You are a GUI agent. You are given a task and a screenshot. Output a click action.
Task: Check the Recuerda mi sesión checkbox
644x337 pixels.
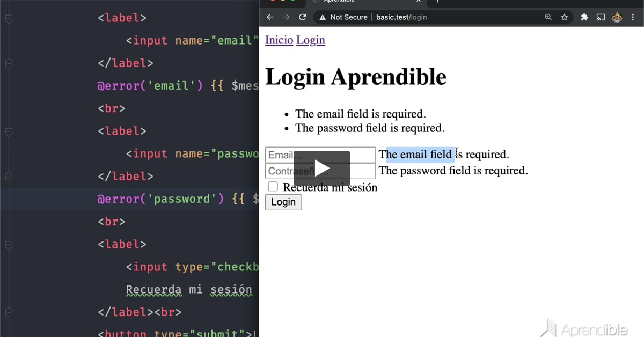273,187
